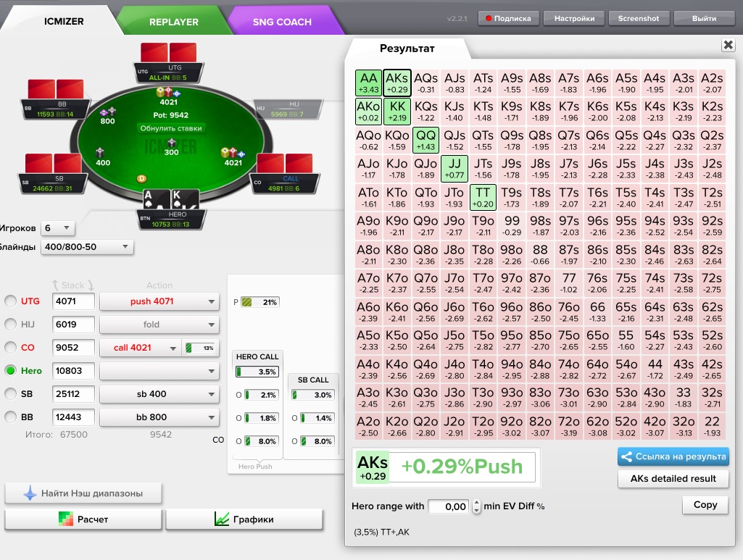The width and height of the screenshot is (743, 560).
Task: Click the red dot on Подписка button
Action: point(488,18)
